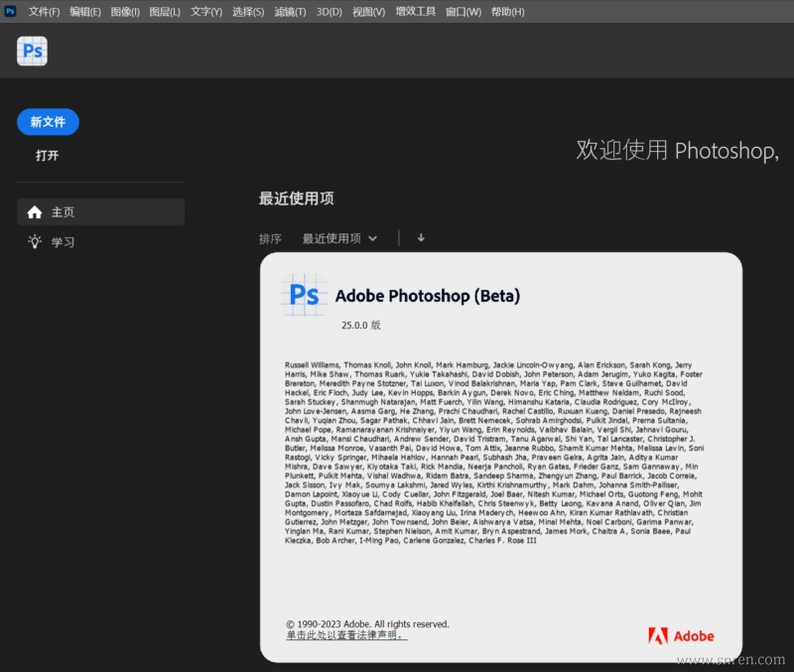Click the Photoshop home logo icon
This screenshot has width=794, height=672.
tap(32, 52)
